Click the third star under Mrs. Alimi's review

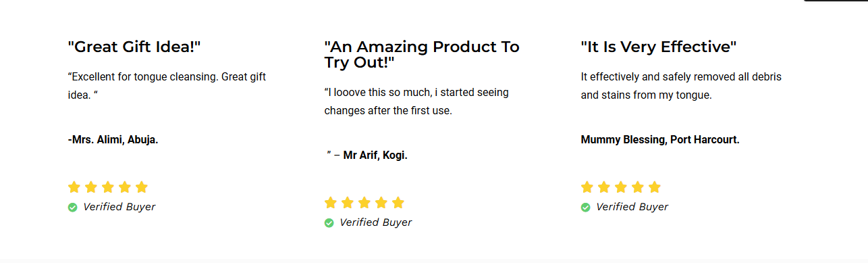tap(108, 187)
